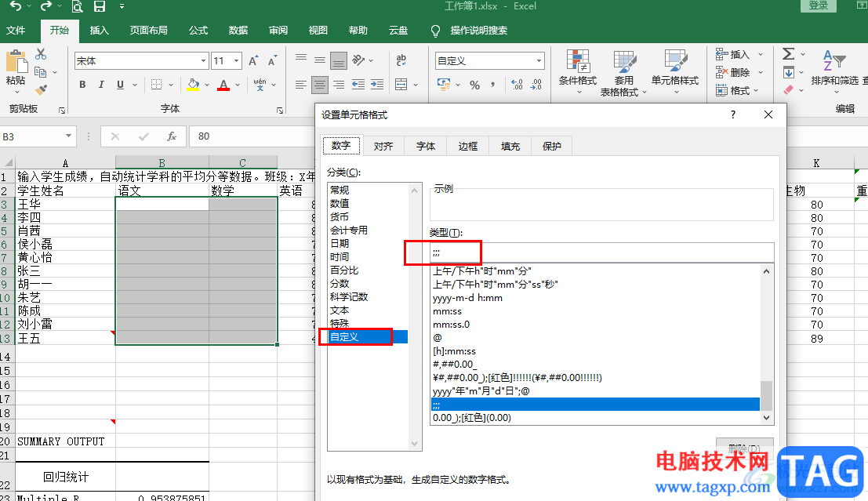This screenshot has height=501, width=868.
Task: Click the AutoSum sigma icon
Action: [x=789, y=53]
